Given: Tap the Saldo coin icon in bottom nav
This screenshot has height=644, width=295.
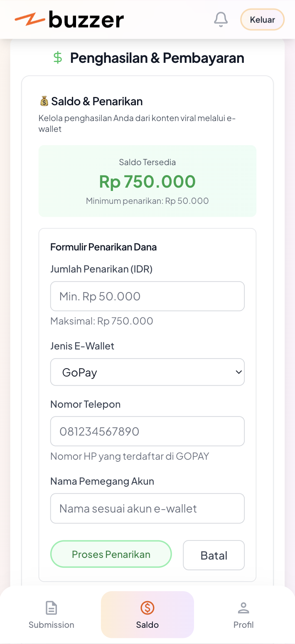Looking at the screenshot, I should 147,608.
